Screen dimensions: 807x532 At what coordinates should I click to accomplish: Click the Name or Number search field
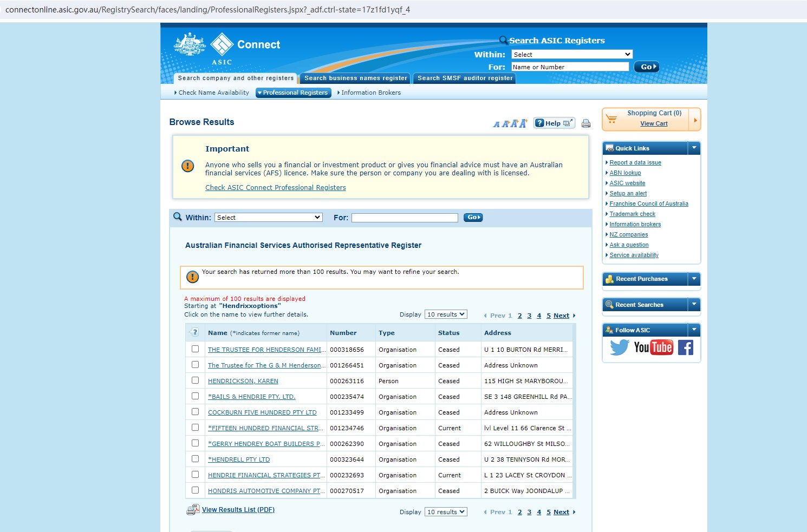570,67
